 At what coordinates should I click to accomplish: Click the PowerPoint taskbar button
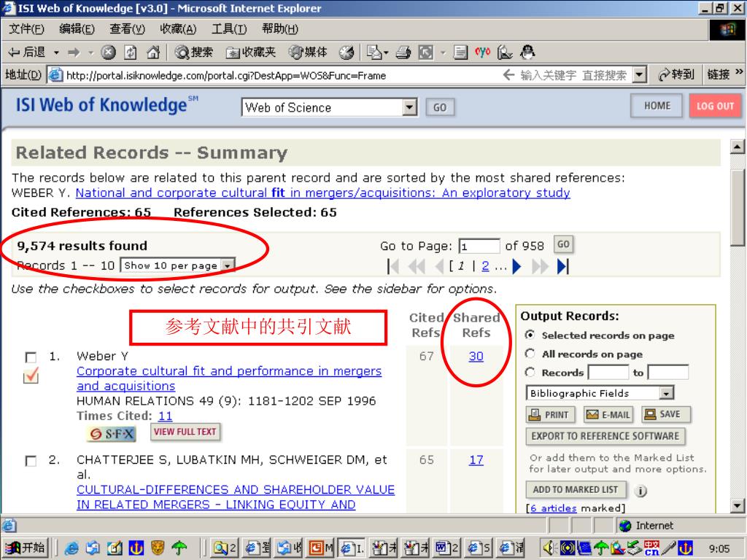point(321,548)
